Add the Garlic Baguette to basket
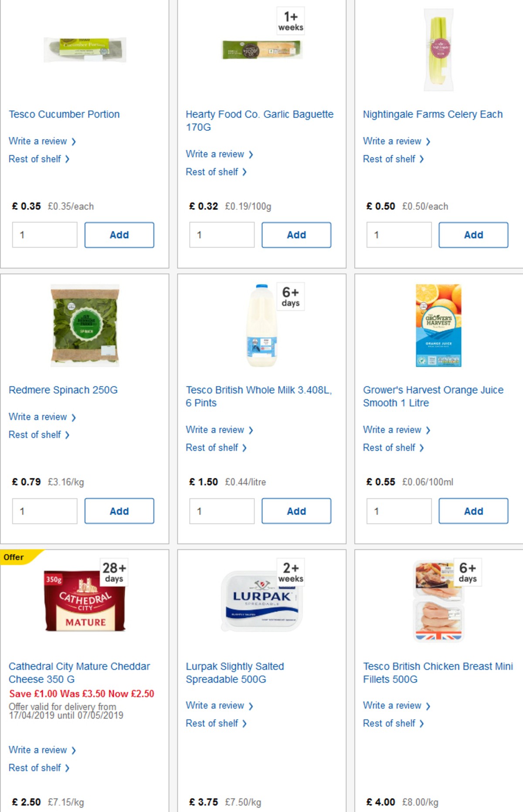 pos(296,235)
